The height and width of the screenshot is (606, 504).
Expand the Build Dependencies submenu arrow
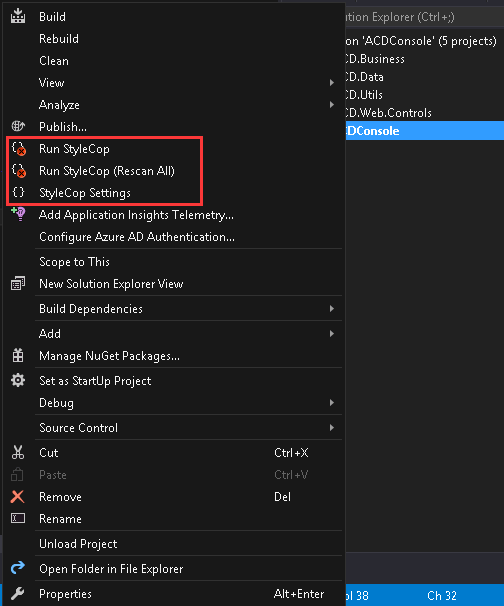[x=332, y=308]
